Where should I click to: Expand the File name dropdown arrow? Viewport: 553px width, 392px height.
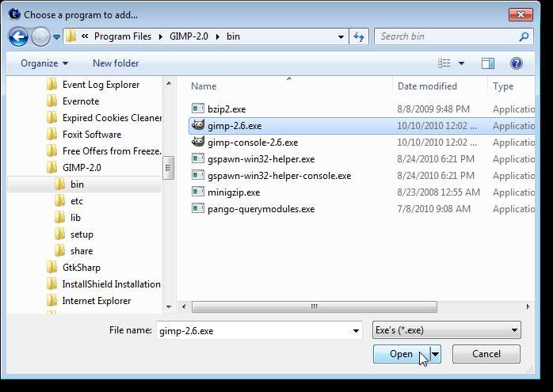click(x=356, y=331)
